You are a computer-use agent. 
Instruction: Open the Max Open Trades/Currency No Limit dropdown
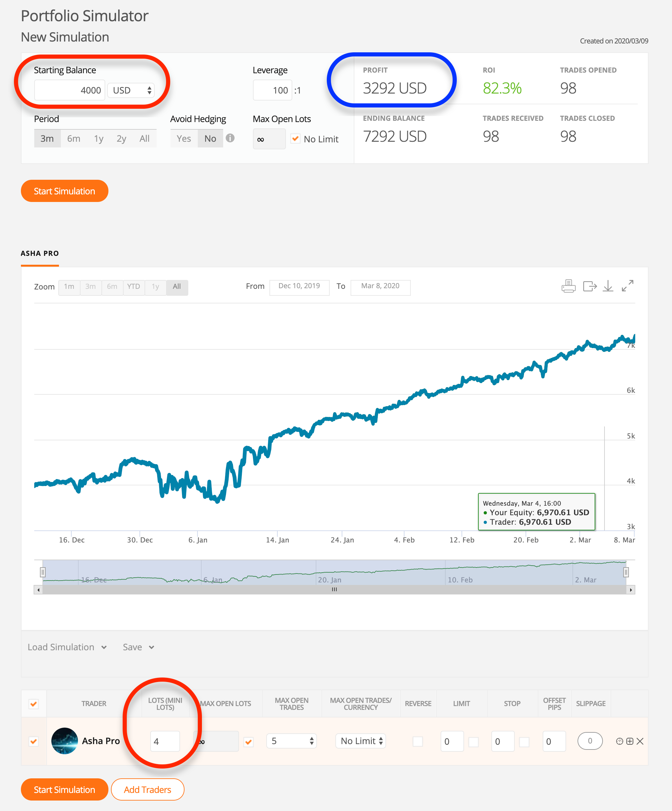[361, 741]
